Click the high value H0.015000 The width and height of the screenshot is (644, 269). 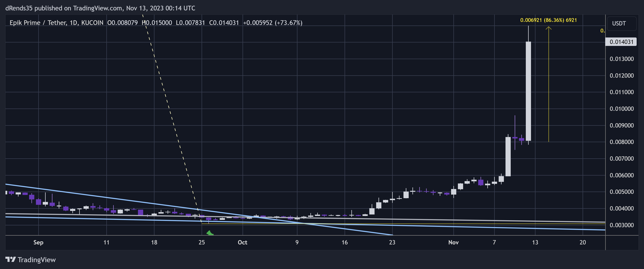(157, 23)
